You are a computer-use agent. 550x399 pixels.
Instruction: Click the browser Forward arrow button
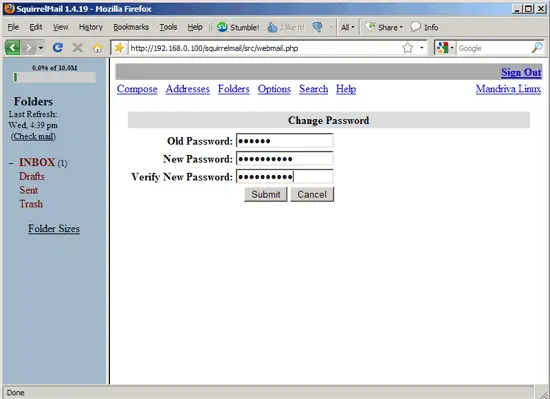(x=29, y=47)
